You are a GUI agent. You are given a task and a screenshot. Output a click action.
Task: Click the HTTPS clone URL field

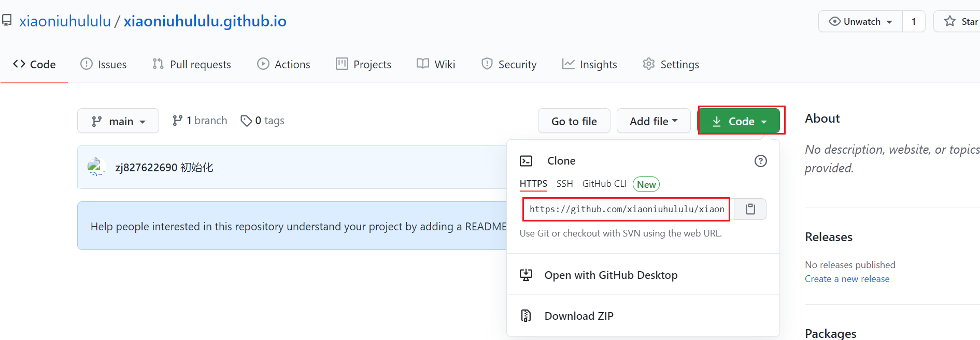point(627,209)
